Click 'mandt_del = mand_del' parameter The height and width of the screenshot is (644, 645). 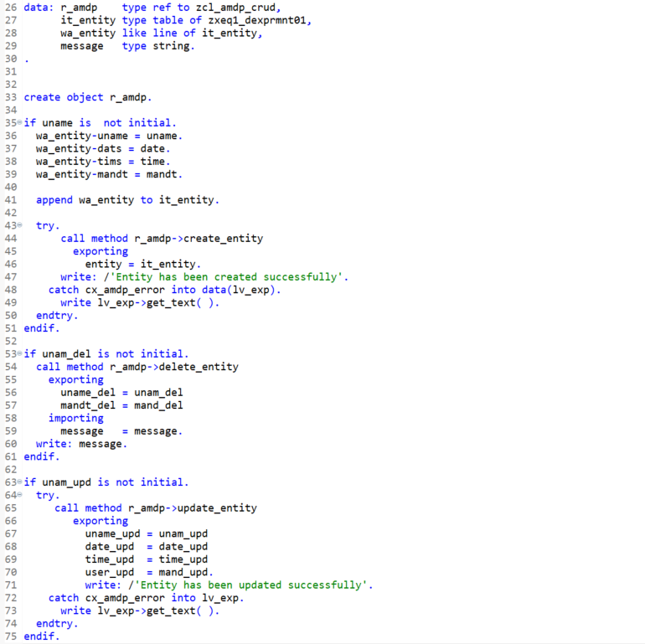(x=121, y=405)
